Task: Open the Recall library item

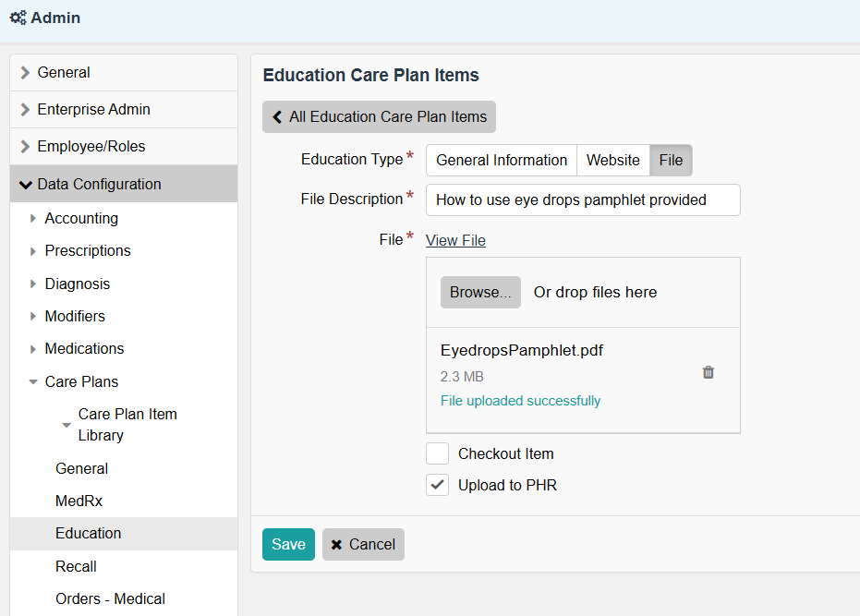Action: [x=76, y=566]
